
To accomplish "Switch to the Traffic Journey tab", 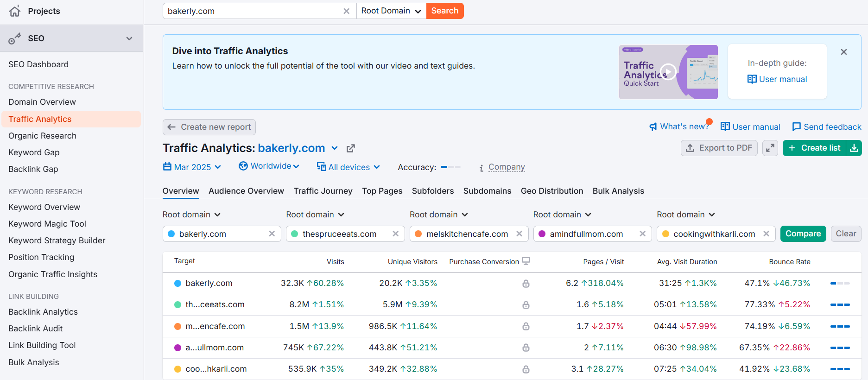I will pos(323,191).
